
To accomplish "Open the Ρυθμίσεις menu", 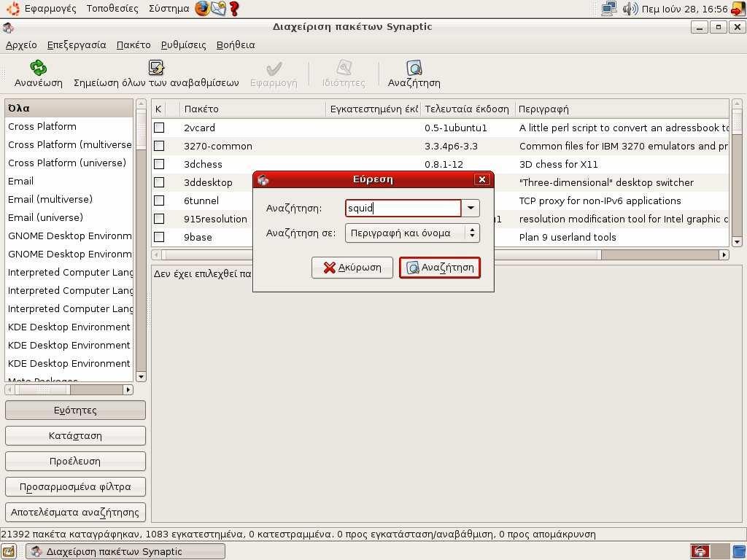I will coord(183,44).
